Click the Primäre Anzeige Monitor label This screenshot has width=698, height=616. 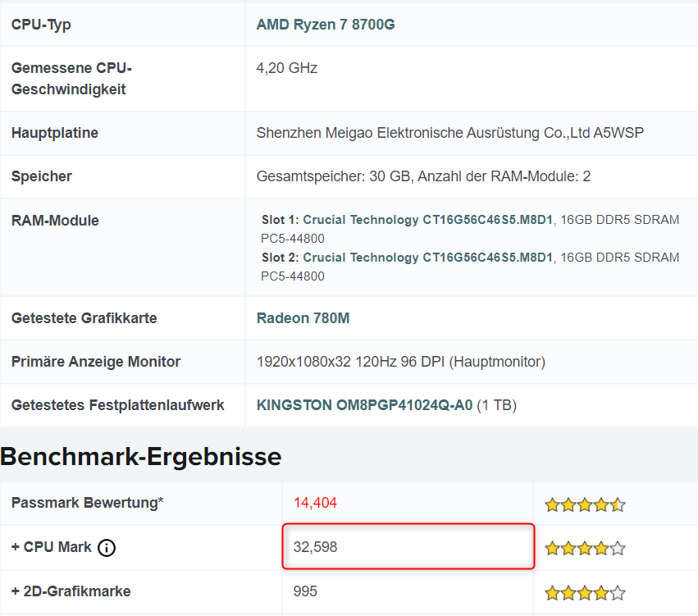[x=96, y=362]
